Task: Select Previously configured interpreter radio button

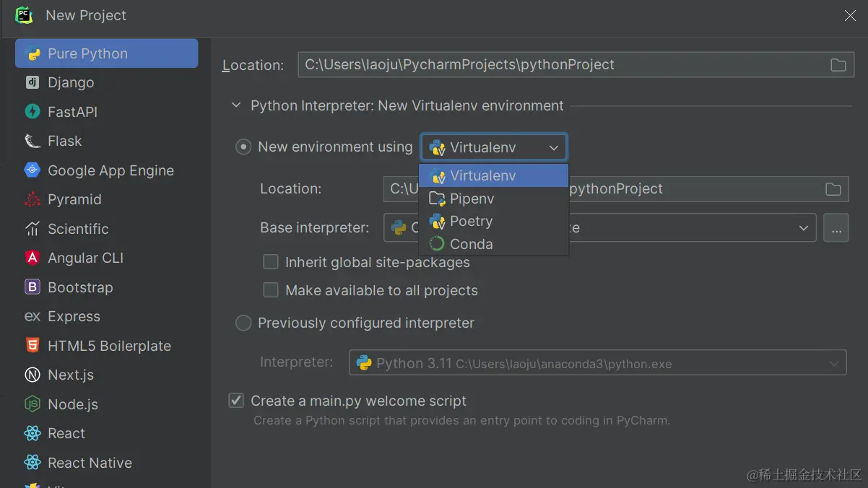Action: point(243,323)
